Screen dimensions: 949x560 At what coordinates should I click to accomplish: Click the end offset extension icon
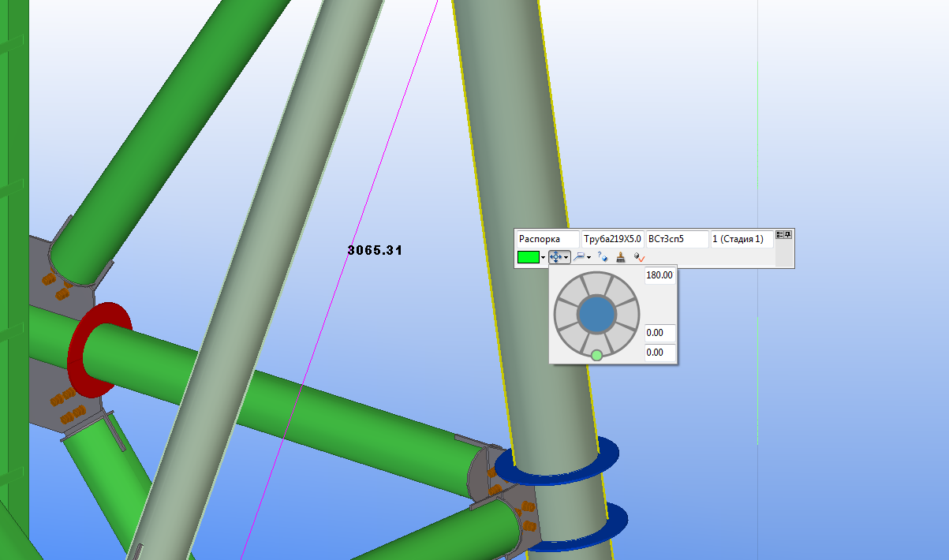coord(578,257)
